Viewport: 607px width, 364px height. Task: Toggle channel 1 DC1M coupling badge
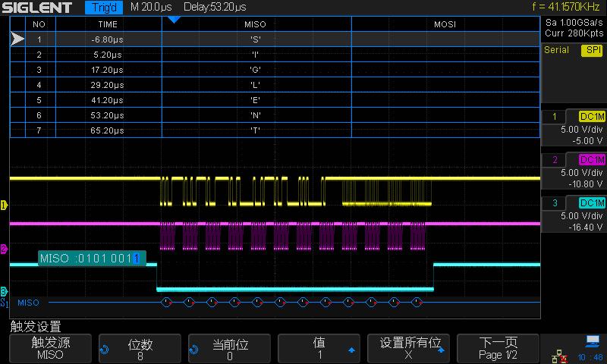[x=591, y=117]
